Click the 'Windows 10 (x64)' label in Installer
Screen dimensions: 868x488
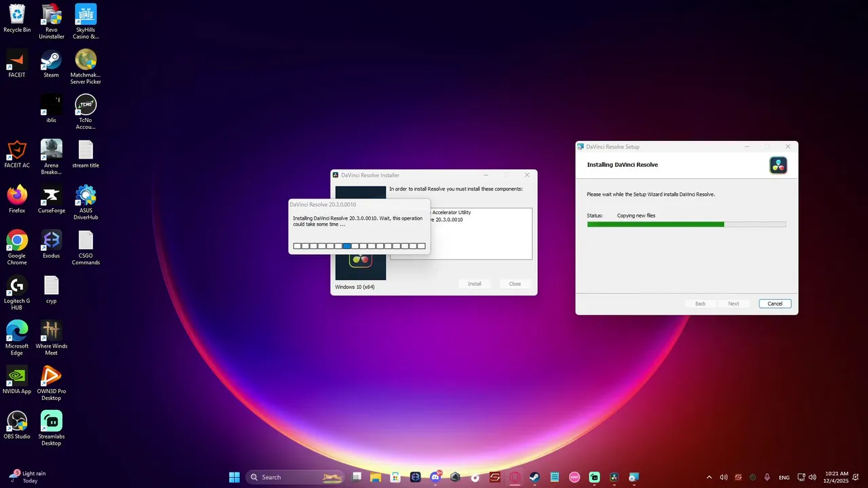[355, 287]
